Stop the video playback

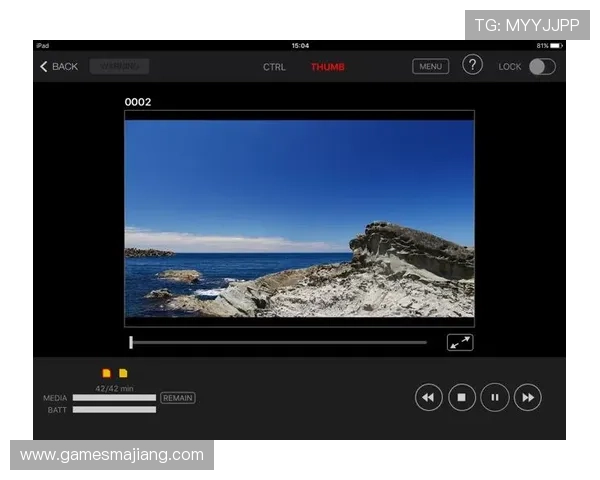coord(461,397)
